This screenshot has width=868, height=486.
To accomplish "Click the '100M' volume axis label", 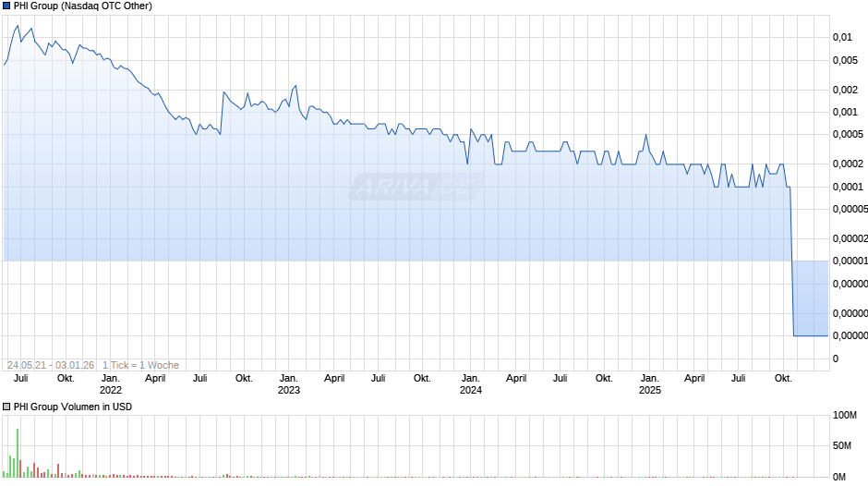I will coord(845,415).
